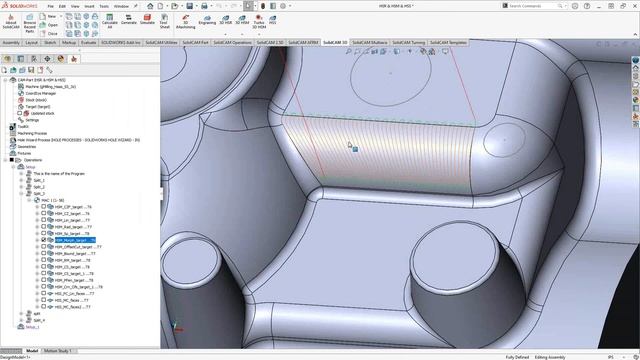Launch the Simulate tool
The image size is (640, 360).
(147, 19)
